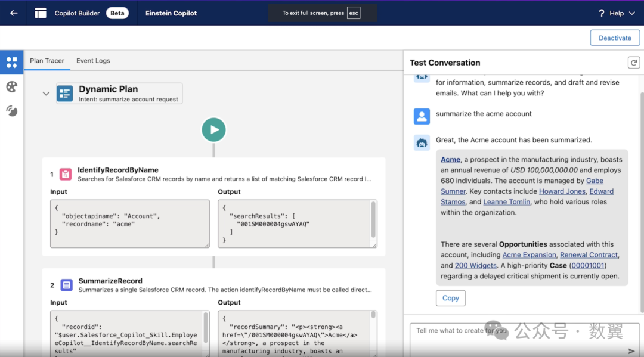Open the grid tiles sidebar icon
The height and width of the screenshot is (357, 644).
click(x=12, y=63)
